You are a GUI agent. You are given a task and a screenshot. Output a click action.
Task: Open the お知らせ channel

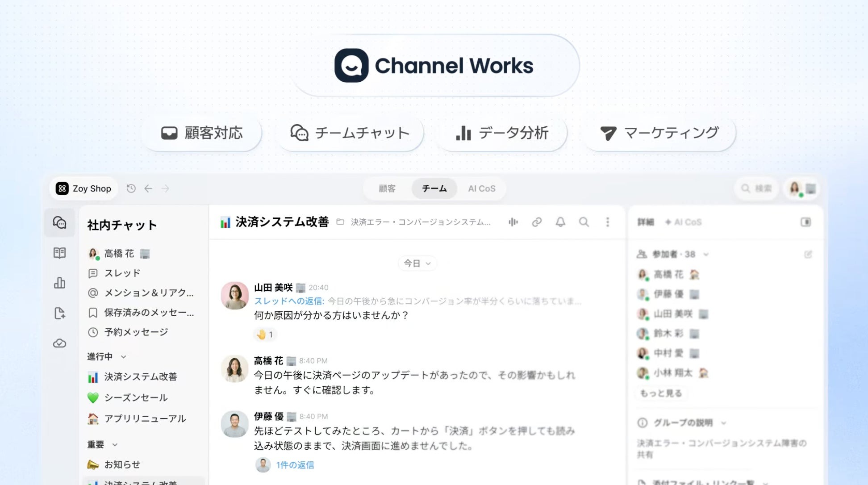(x=113, y=464)
